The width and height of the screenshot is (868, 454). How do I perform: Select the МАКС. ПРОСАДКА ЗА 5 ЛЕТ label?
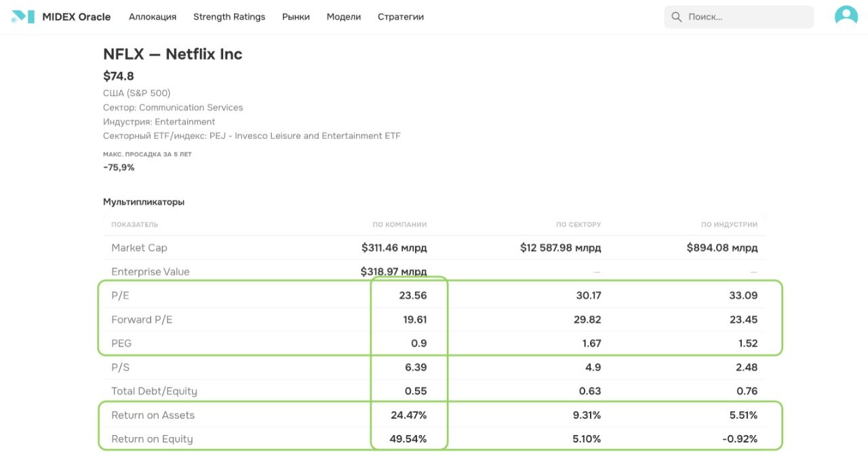pyautogui.click(x=147, y=154)
